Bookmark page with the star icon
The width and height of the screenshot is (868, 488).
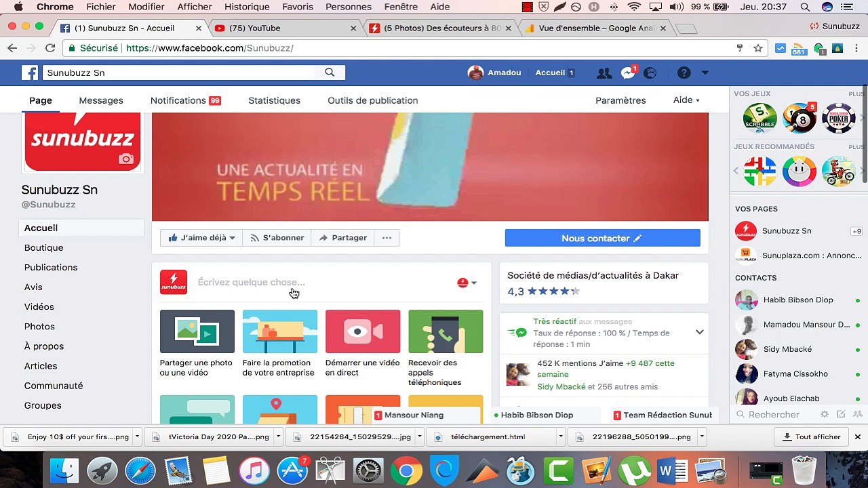click(x=758, y=48)
